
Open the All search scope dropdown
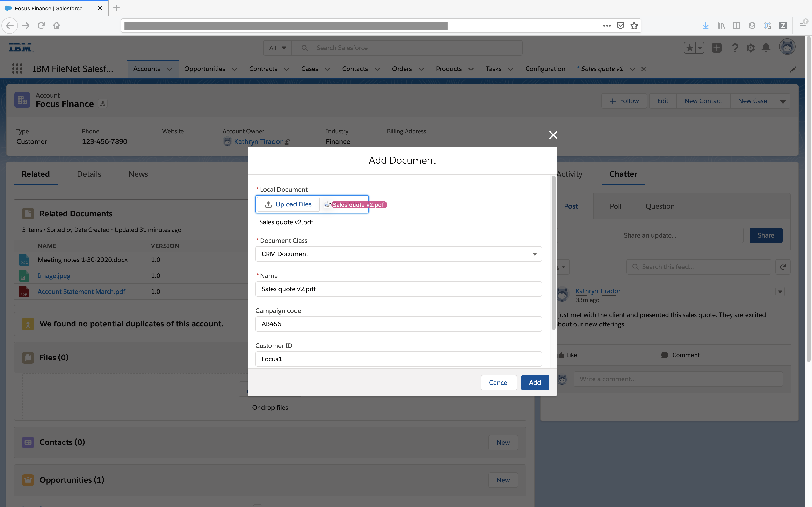pyautogui.click(x=277, y=48)
